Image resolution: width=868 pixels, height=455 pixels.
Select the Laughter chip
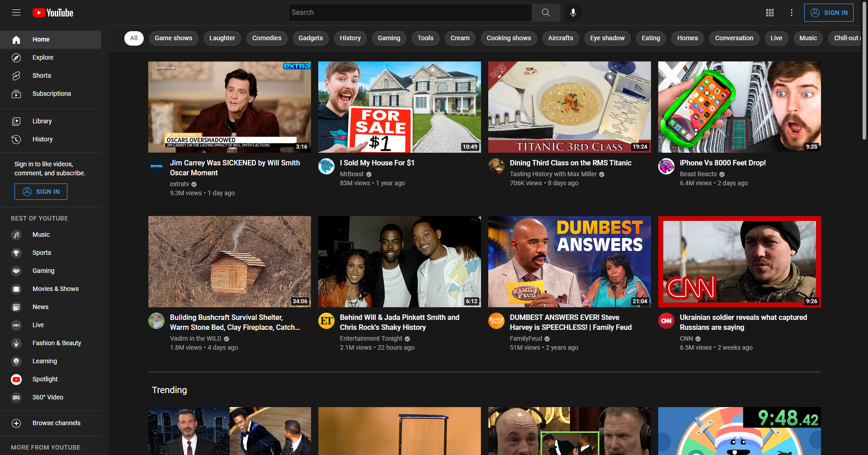(x=222, y=38)
